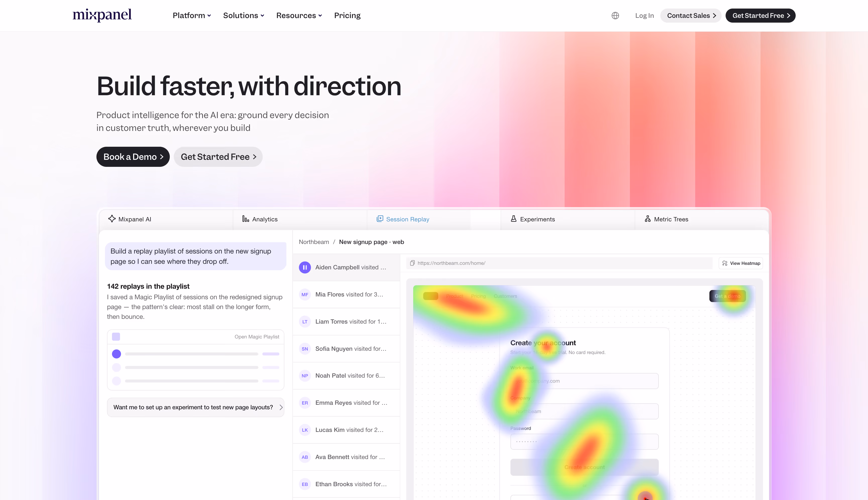This screenshot has width=868, height=500.
Task: Click hero Get Started Free button
Action: pos(218,157)
